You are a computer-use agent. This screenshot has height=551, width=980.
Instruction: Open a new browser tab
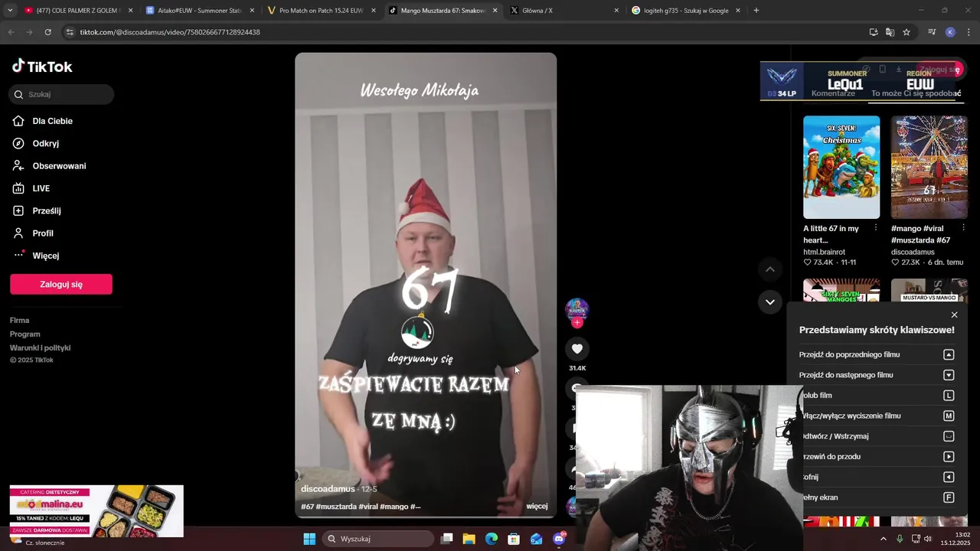tap(756, 11)
